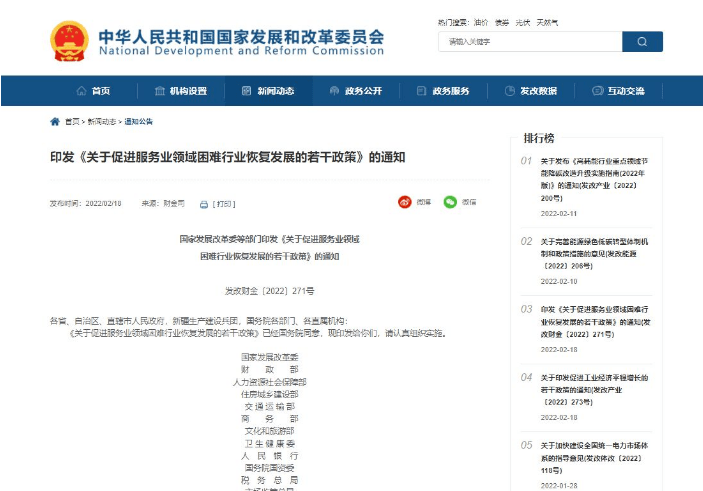This screenshot has height=491, width=703.
Task: Click the document number 发改财金〔2022〕271号
Action: point(269,291)
